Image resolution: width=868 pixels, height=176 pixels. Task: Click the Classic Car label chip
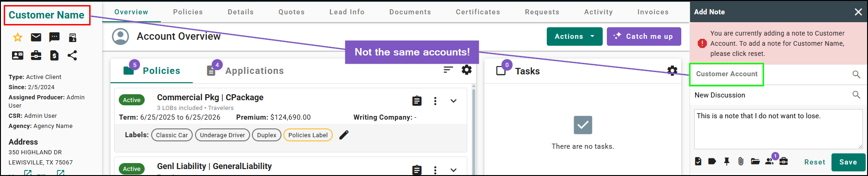[x=172, y=135]
